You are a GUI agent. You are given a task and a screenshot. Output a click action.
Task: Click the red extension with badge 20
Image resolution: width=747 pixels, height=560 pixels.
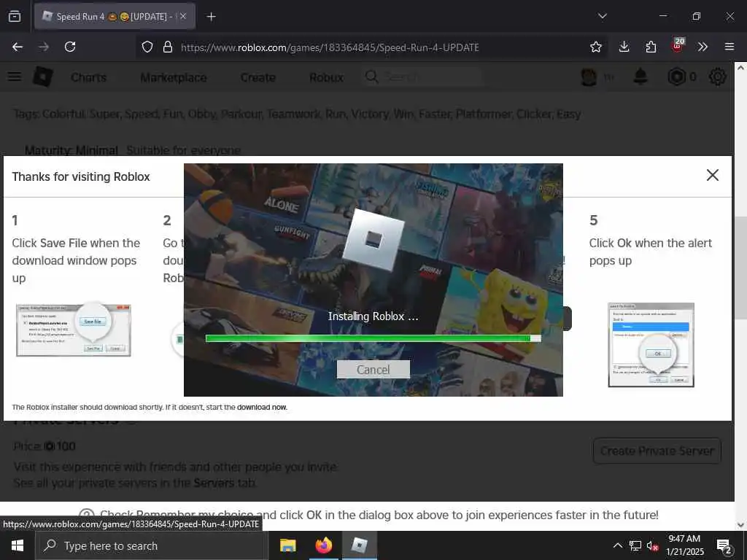click(678, 46)
